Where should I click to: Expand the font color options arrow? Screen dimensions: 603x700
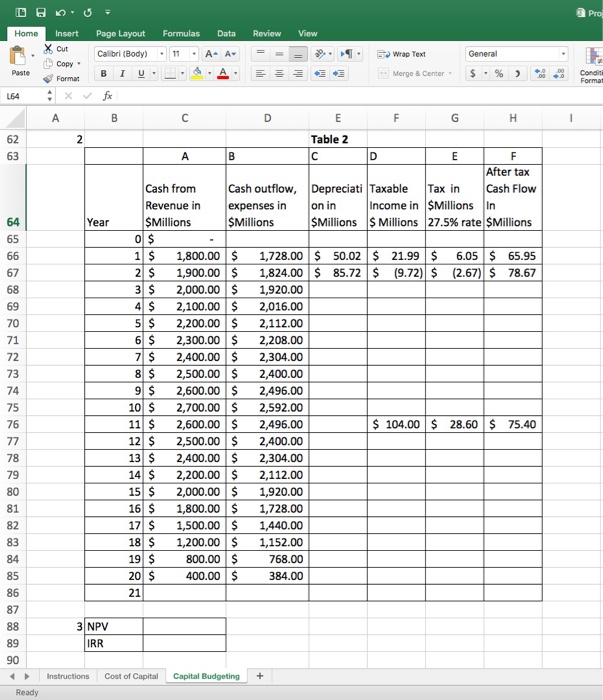coord(236,73)
